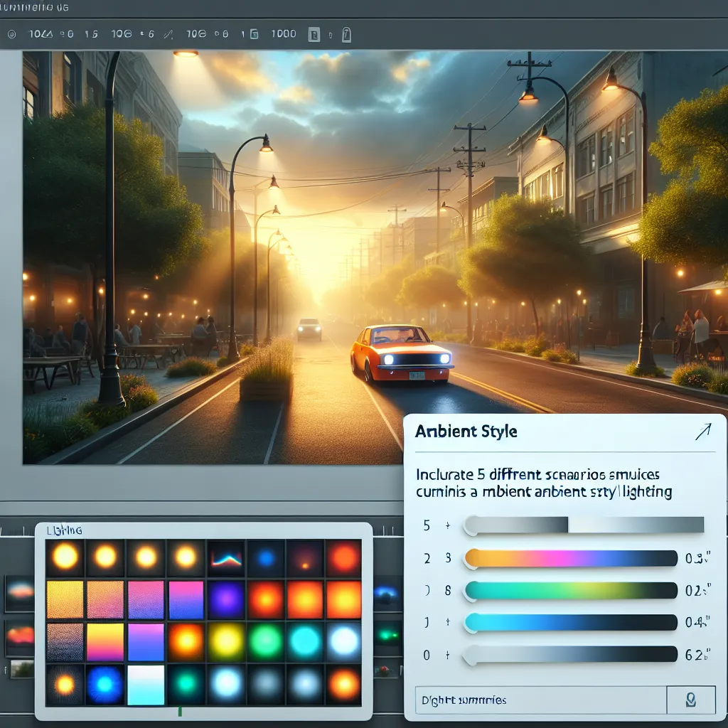
Task: Click the orange-to-blue gradient slider handle
Action: coord(471,559)
